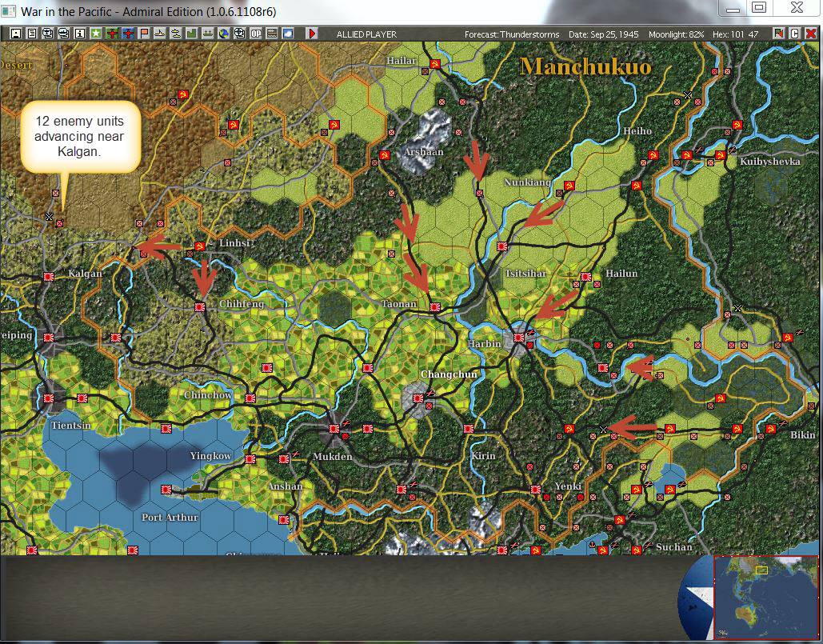
Task: Click the globe toolbar icon
Action: tap(224, 34)
